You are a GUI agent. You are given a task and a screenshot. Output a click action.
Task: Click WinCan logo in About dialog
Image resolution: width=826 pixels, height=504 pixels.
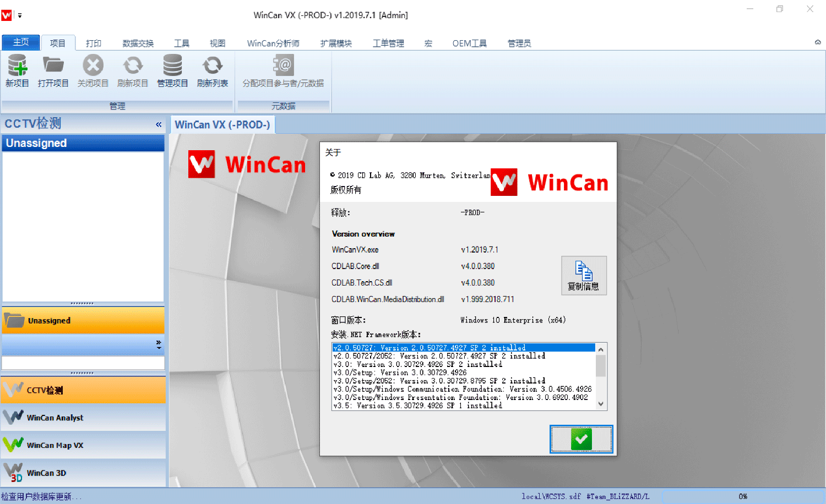pos(549,182)
